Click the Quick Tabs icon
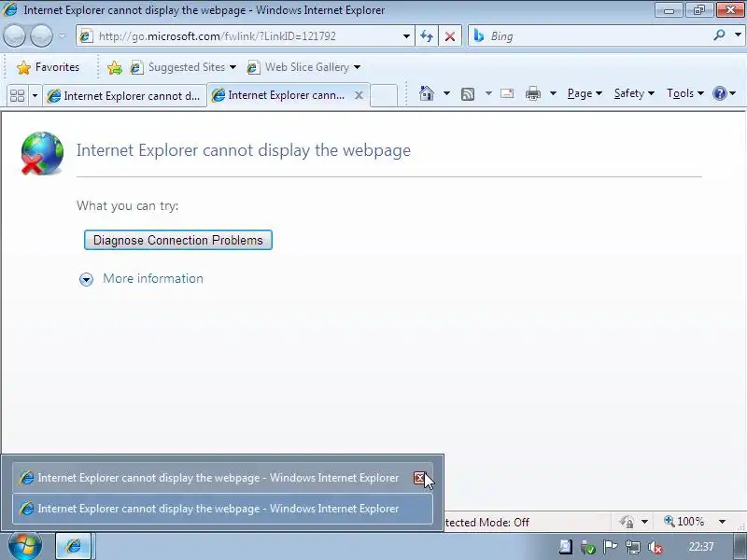The image size is (747, 560). tap(17, 95)
